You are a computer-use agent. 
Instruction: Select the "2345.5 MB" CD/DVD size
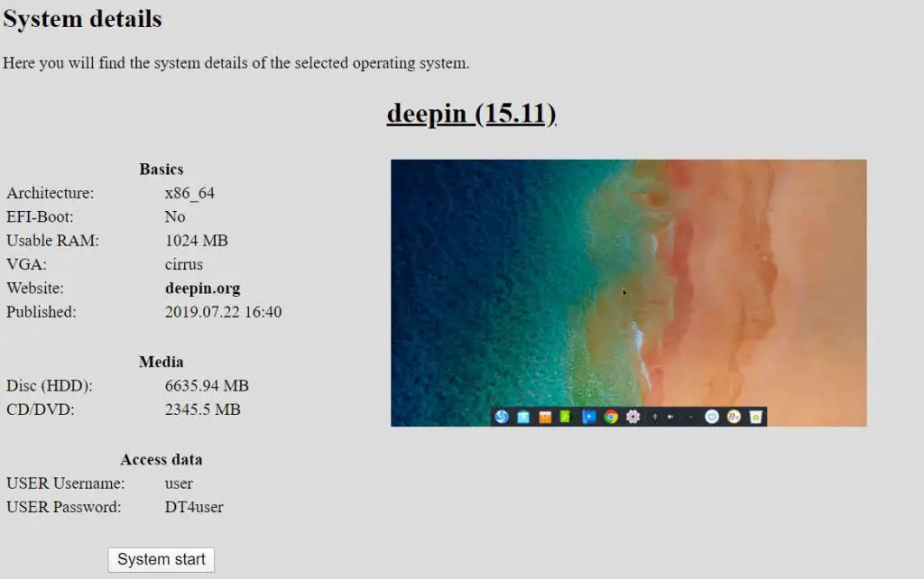(203, 409)
